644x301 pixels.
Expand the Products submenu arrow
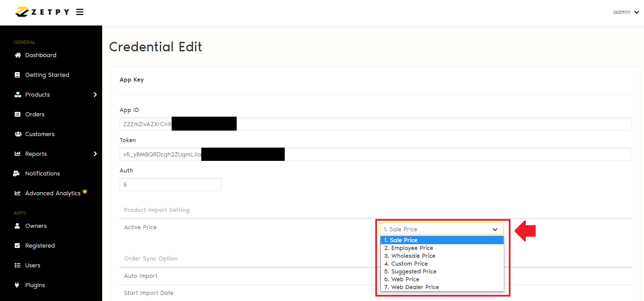coord(95,95)
